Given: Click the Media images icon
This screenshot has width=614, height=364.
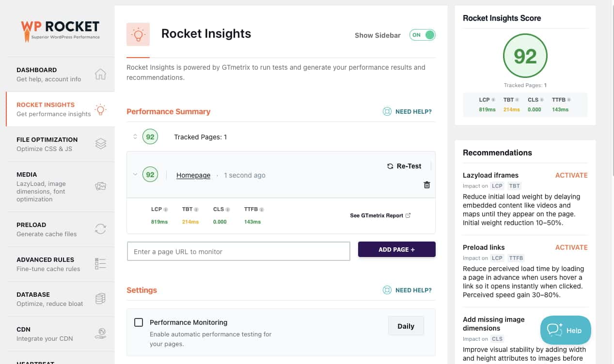Looking at the screenshot, I should coord(100,186).
